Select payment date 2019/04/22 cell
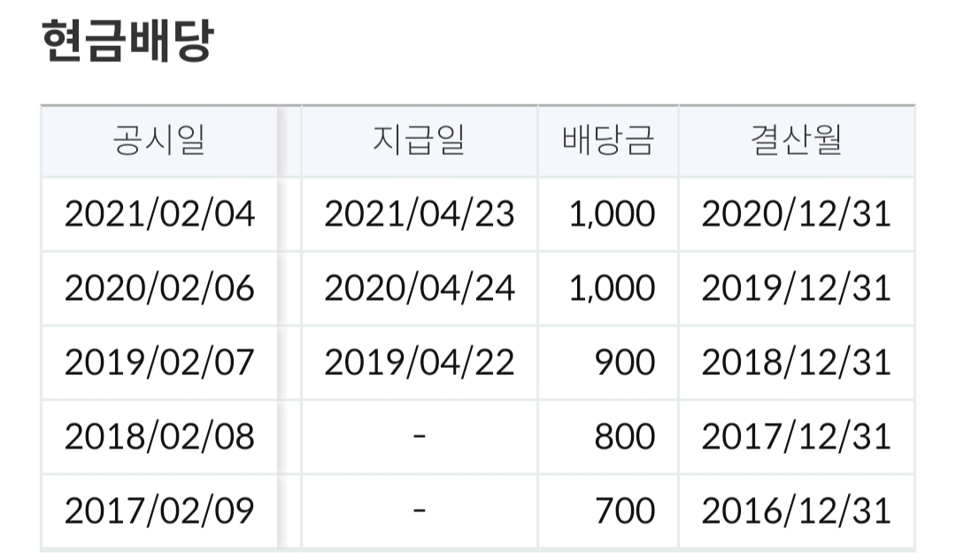This screenshot has height=560, width=956. tap(420, 363)
